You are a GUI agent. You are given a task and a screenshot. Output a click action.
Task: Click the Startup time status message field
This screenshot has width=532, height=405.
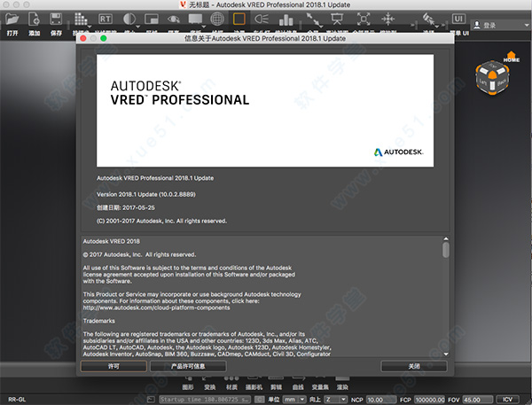point(204,400)
